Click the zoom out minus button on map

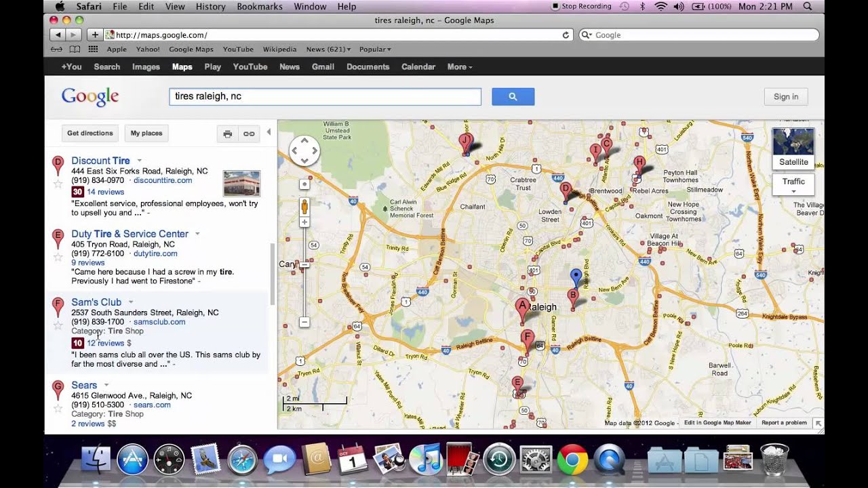click(304, 323)
